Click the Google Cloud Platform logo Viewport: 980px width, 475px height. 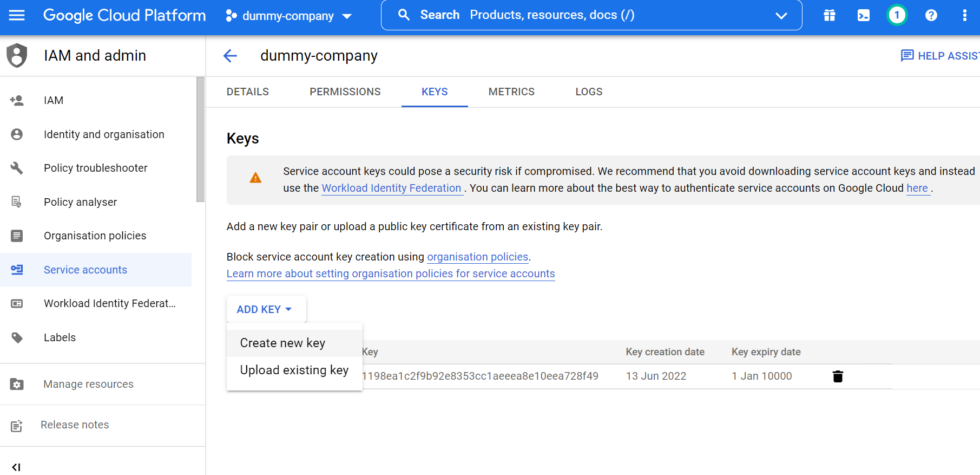point(124,15)
